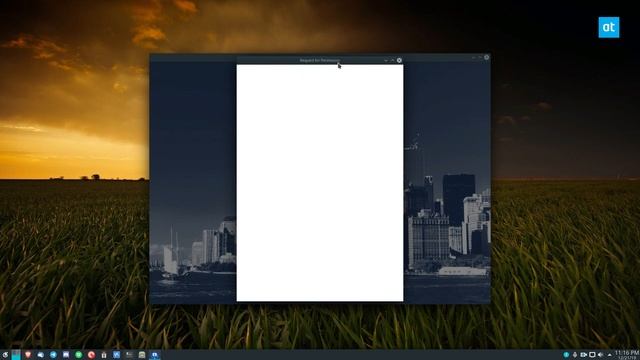Viewport: 640px width, 360px height.
Task: Close the background window behind the dialog
Action: [x=487, y=57]
